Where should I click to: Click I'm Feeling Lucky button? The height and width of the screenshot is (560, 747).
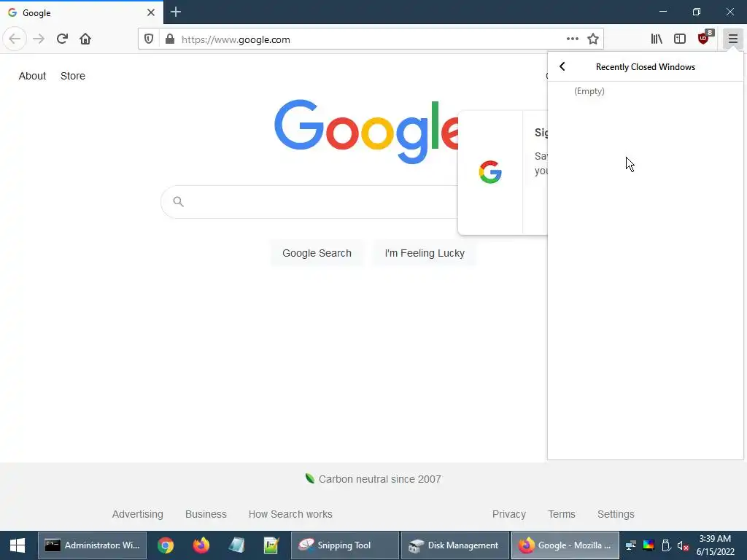click(425, 253)
